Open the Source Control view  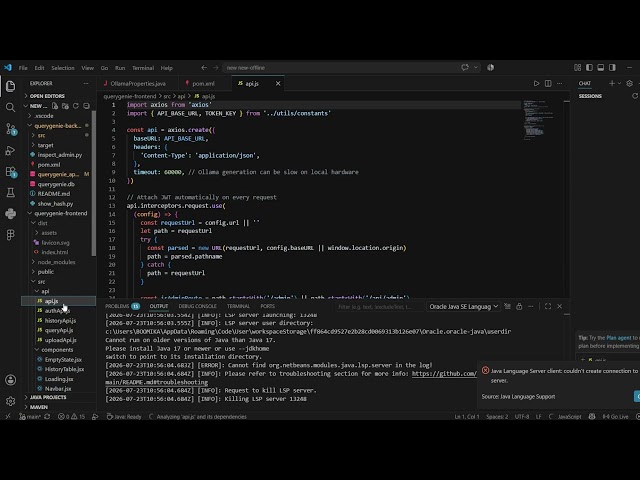[11, 129]
